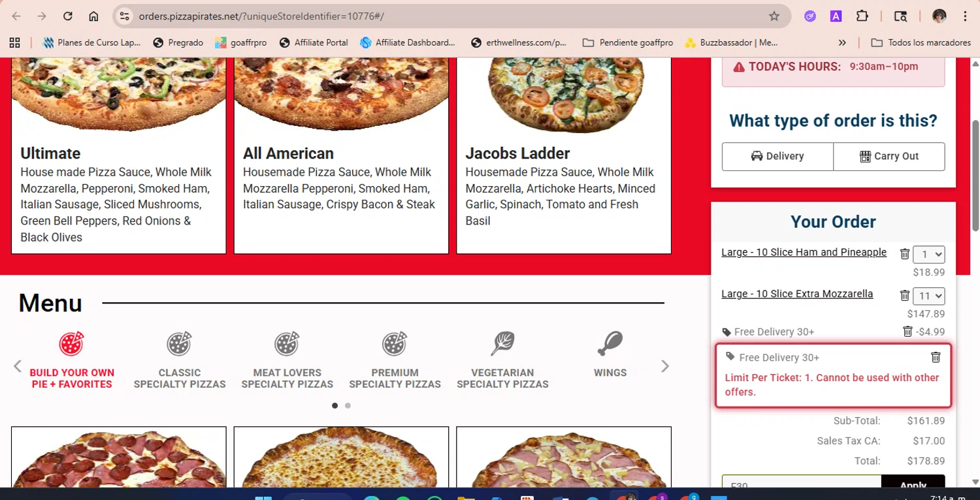
Task: Open the apps grid in bookmarks bar
Action: click(14, 42)
